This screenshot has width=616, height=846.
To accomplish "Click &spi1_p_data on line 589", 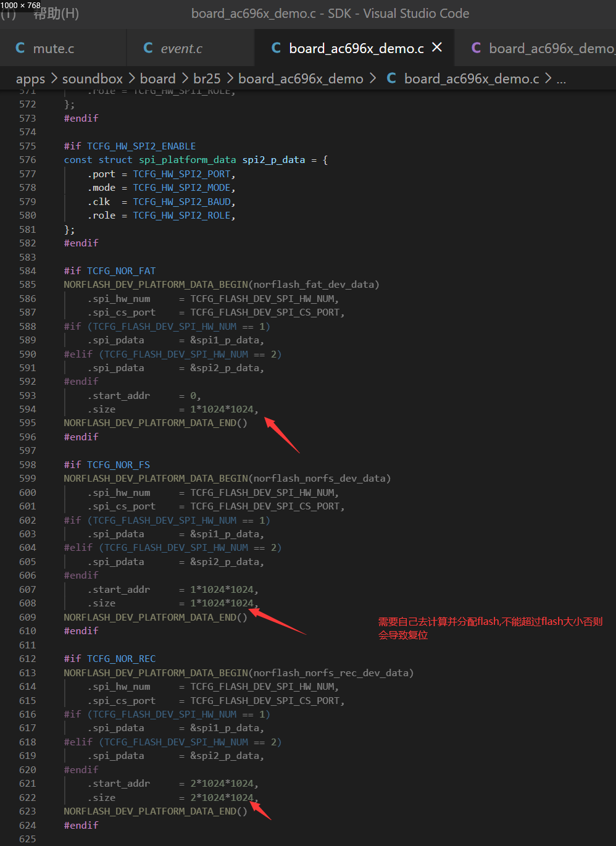I will coord(224,340).
